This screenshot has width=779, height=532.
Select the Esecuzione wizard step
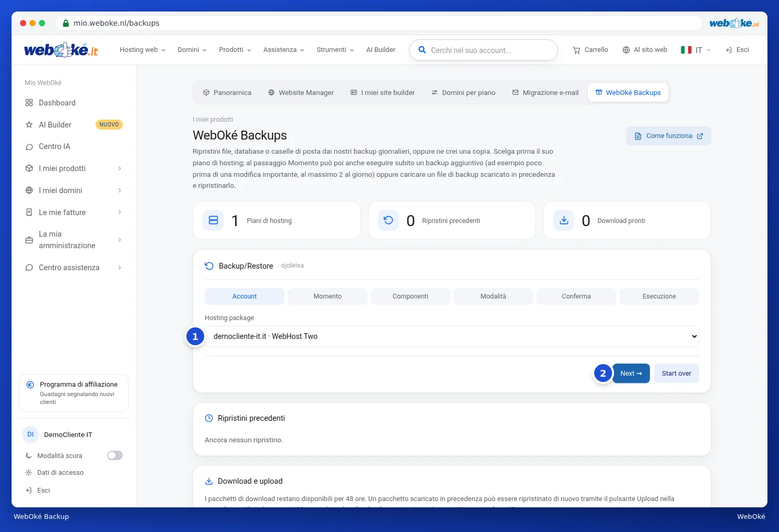click(x=659, y=296)
